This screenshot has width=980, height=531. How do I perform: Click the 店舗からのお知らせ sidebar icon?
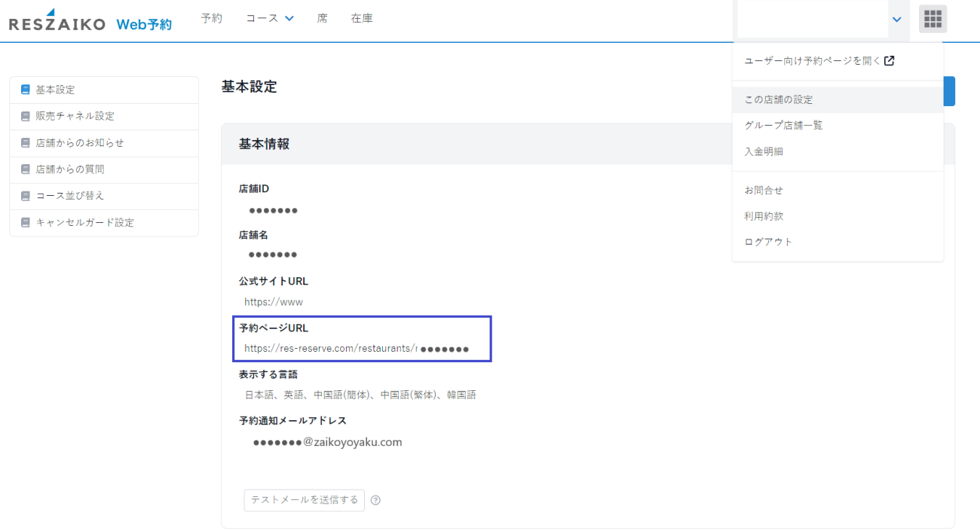pyautogui.click(x=26, y=143)
